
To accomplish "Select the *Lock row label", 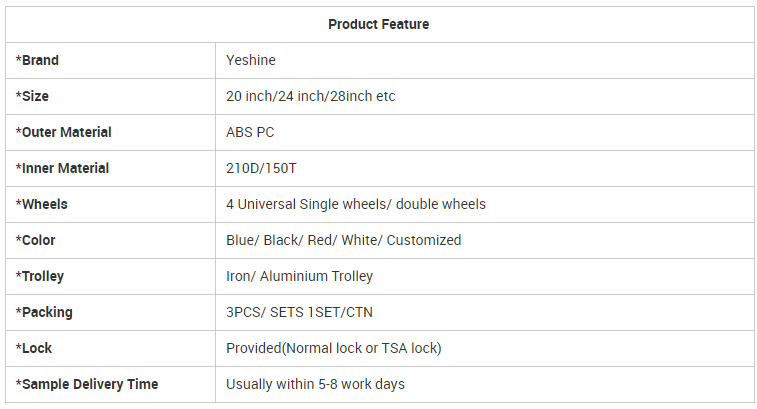I will [x=34, y=348].
